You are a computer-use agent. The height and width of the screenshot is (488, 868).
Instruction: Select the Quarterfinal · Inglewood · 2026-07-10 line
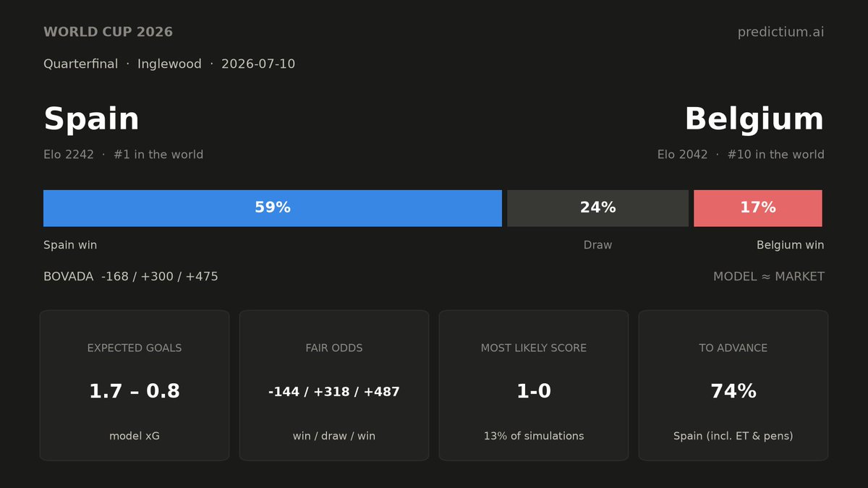(169, 64)
